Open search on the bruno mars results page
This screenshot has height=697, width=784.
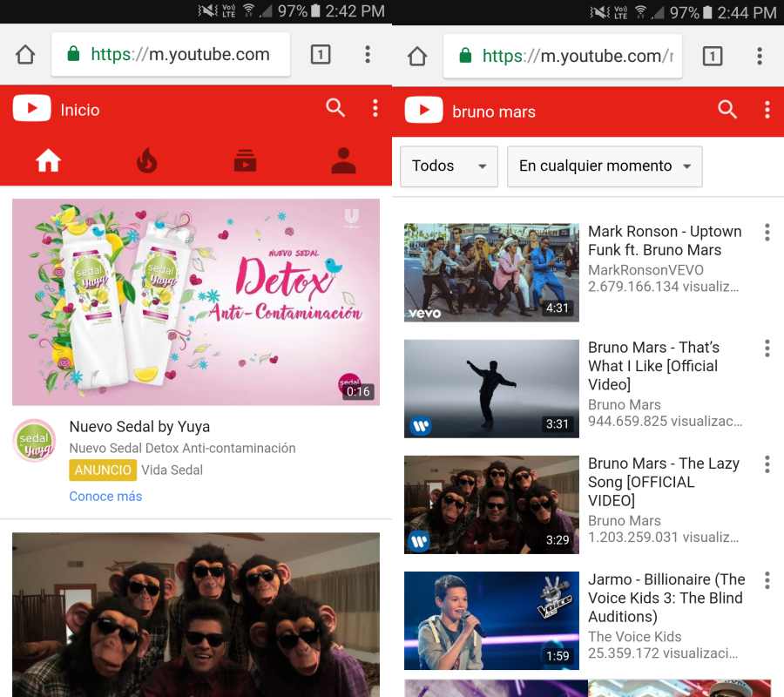pyautogui.click(x=727, y=109)
